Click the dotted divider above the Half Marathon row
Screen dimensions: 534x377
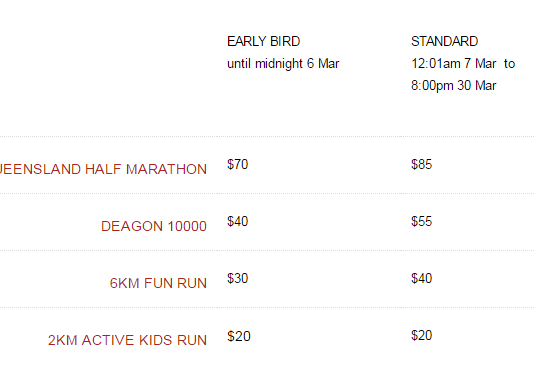267,137
